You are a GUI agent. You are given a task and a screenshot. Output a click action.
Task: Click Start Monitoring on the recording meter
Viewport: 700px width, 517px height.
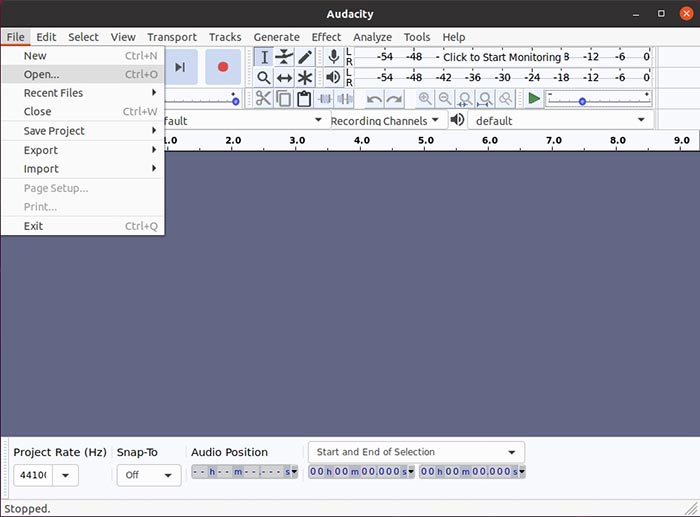501,57
